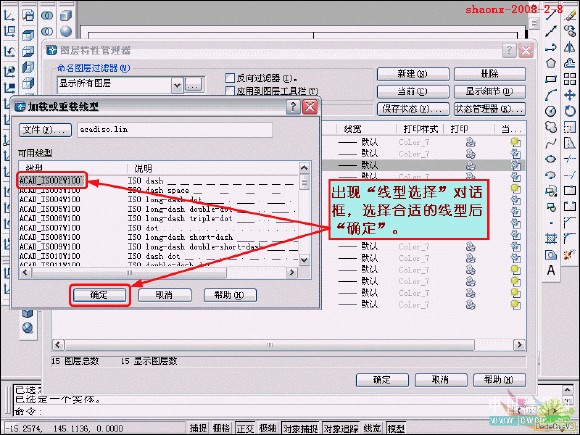Select the Polygon tool
Image resolution: width=580 pixels, height=435 pixels.
(x=551, y=63)
